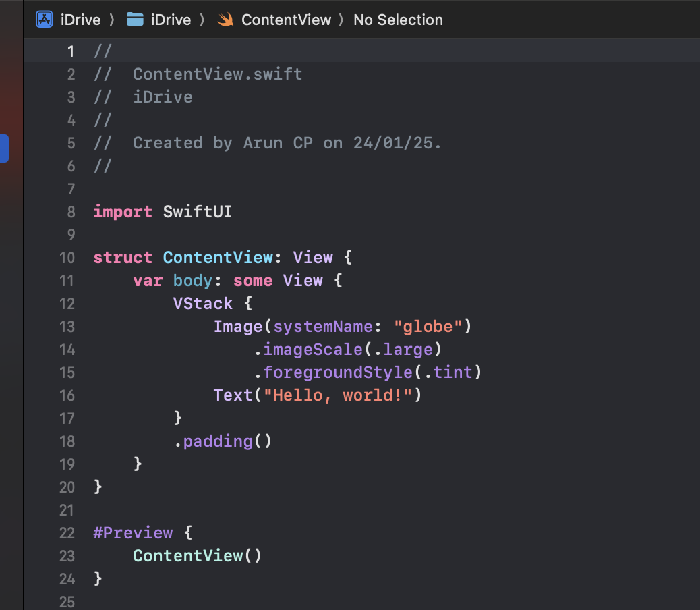The height and width of the screenshot is (610, 700).
Task: Click the "globe" string literal
Action: [x=428, y=327]
